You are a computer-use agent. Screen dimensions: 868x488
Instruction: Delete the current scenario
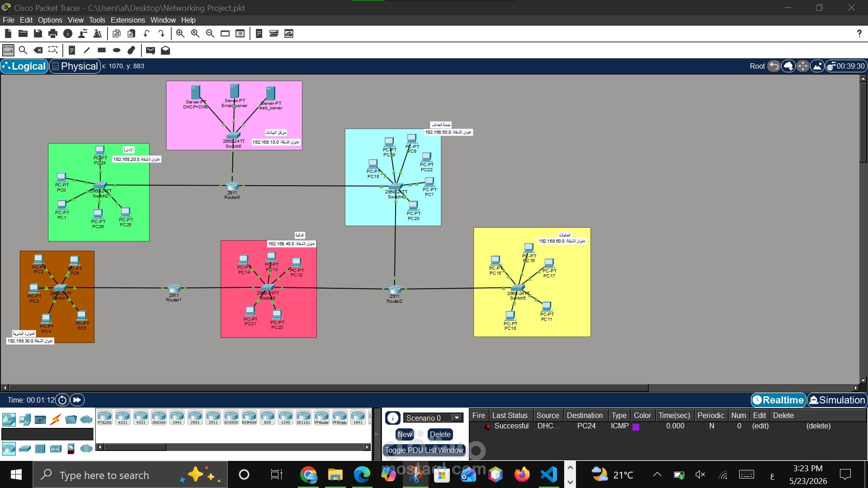coord(440,434)
